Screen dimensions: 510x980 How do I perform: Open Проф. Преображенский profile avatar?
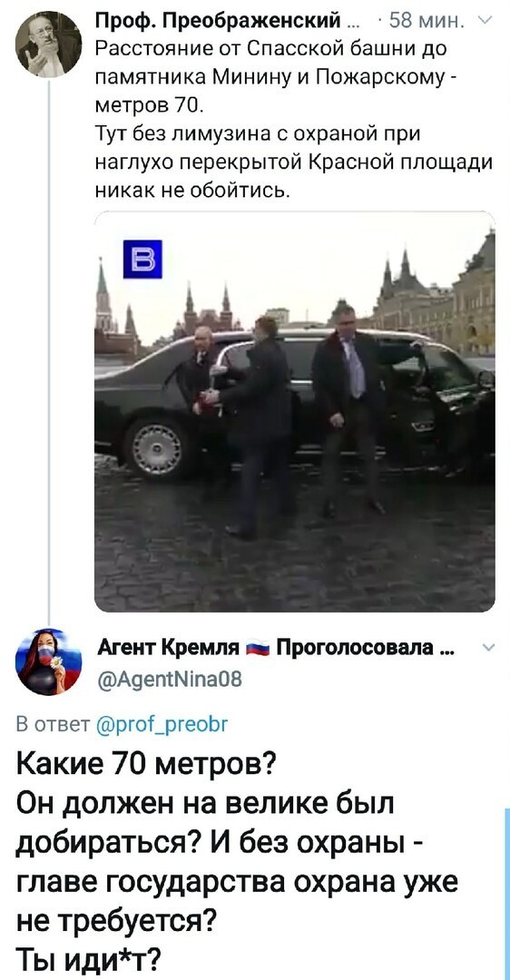(48, 44)
